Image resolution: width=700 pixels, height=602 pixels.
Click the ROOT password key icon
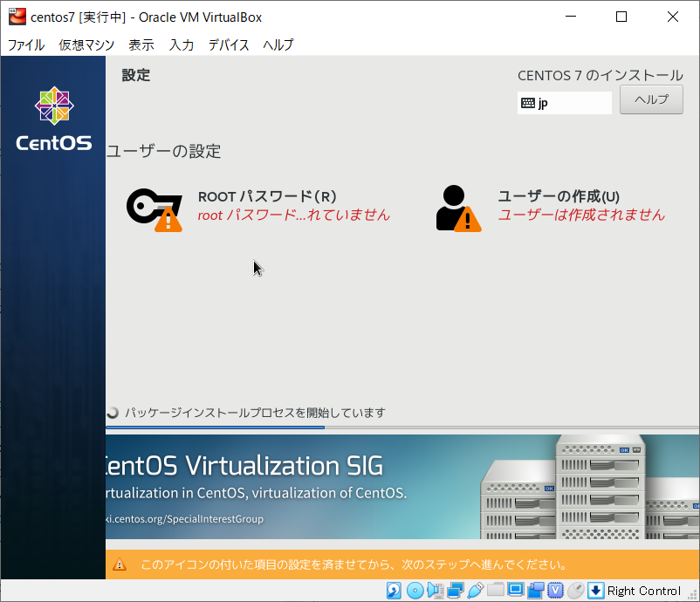click(154, 209)
